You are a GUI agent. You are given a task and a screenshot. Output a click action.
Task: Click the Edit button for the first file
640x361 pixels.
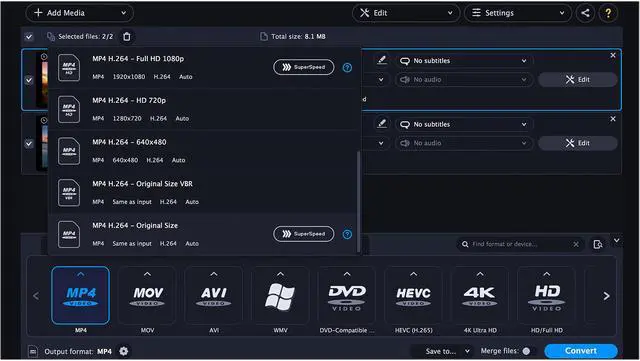pyautogui.click(x=578, y=80)
